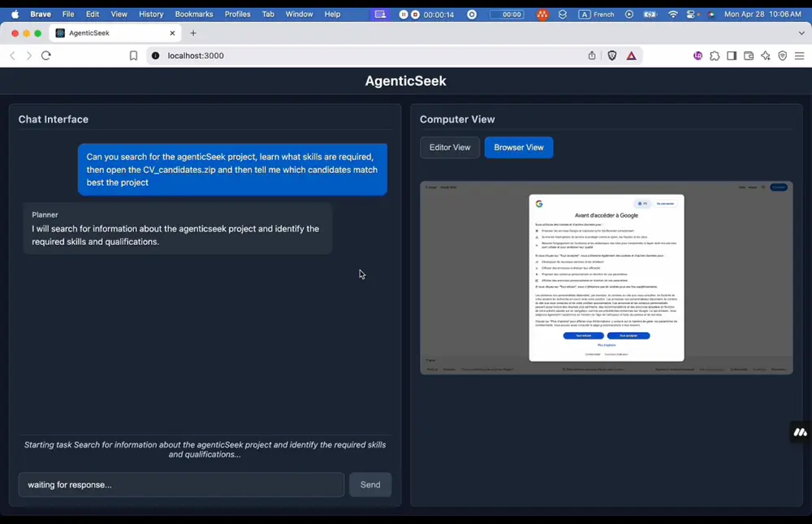
Task: Open the History menu
Action: tap(151, 14)
